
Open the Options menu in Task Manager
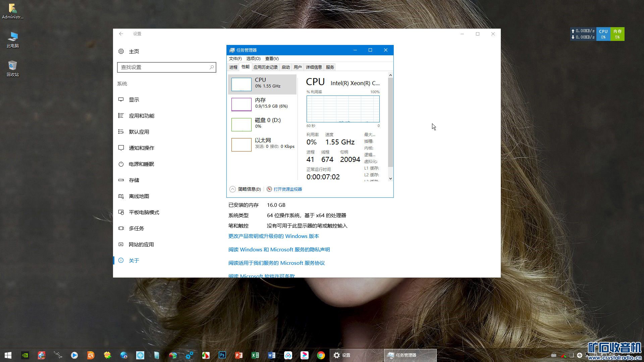[x=253, y=58]
